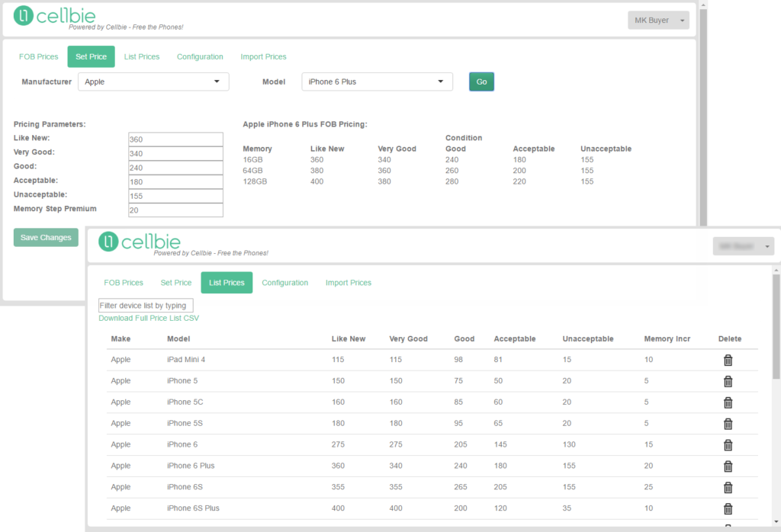Open the Model dropdown showing iPhone 6 Plus
The height and width of the screenshot is (532, 781).
point(377,82)
